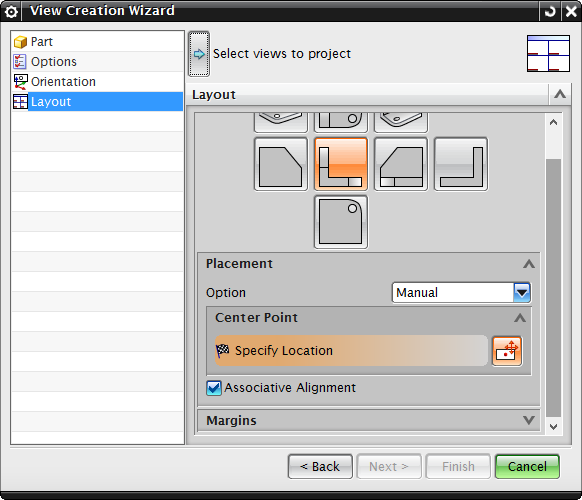The width and height of the screenshot is (582, 500).
Task: Click the Back button
Action: (x=320, y=466)
